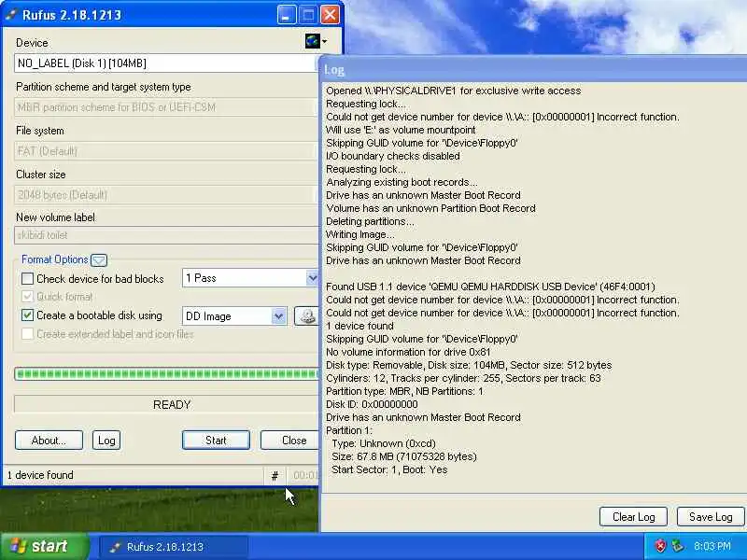Click 'Will use E: as volume mountpoint' line

pos(401,130)
